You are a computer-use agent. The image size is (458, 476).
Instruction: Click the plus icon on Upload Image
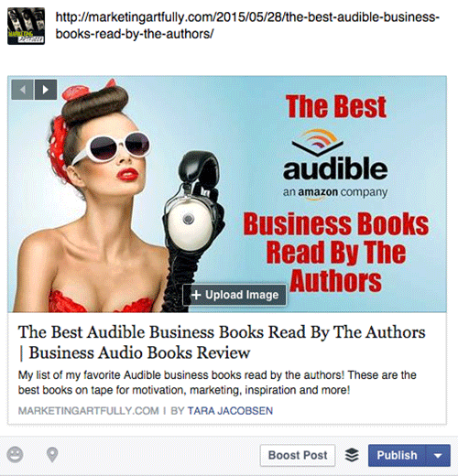[196, 295]
